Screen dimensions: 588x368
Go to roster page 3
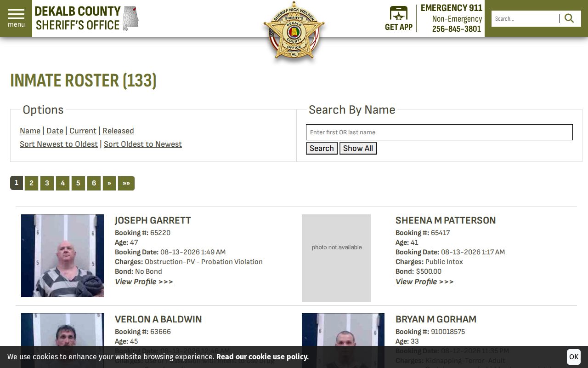pos(47,183)
